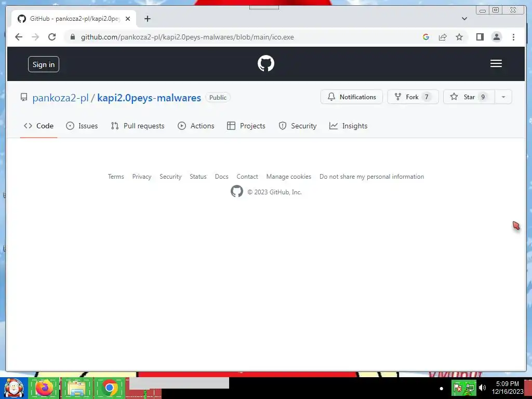Click the Action Center flag tray icon

[x=457, y=388]
